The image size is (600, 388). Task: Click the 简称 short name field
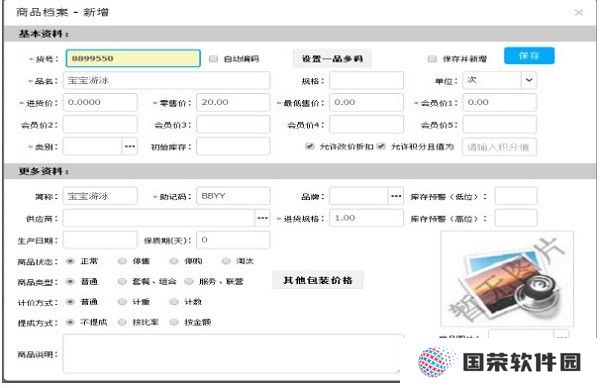point(100,196)
